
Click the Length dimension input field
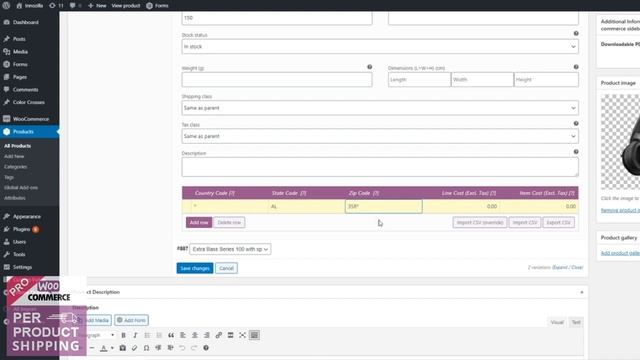coord(419,80)
